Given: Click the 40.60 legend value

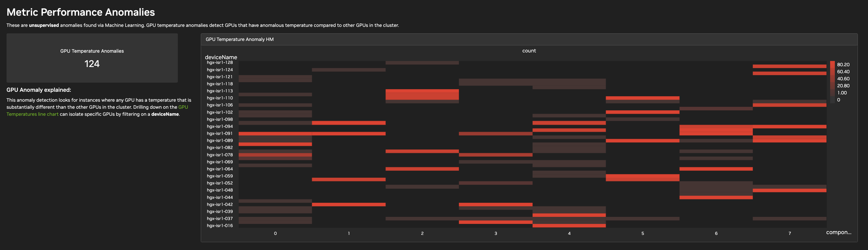Looking at the screenshot, I should (843, 79).
